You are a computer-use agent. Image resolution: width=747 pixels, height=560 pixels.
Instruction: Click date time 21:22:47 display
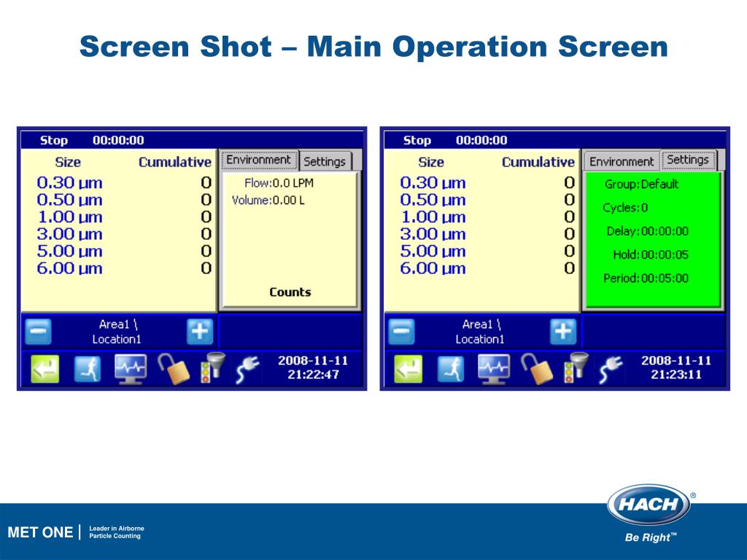(313, 367)
